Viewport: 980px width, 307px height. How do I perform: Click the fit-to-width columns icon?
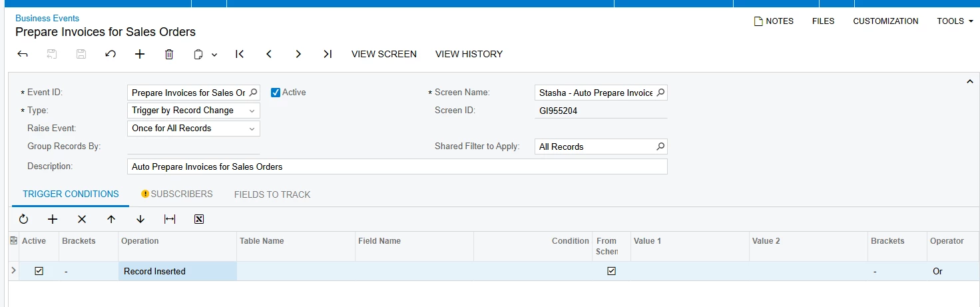[170, 219]
